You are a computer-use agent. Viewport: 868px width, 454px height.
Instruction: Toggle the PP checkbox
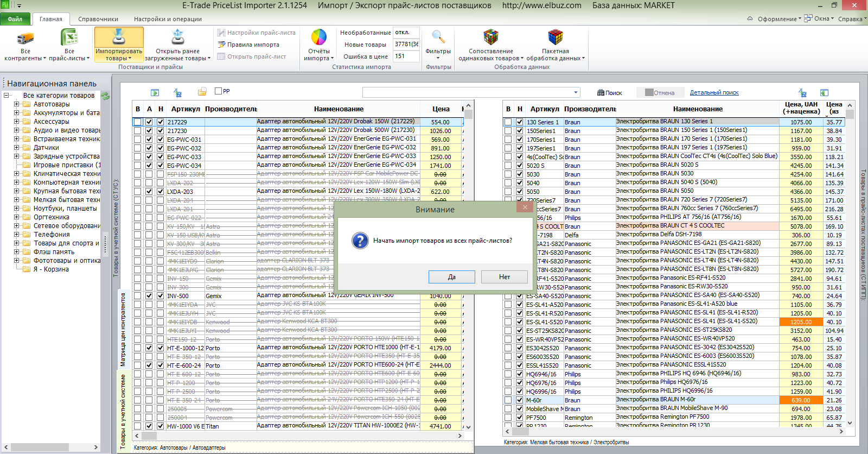[219, 91]
